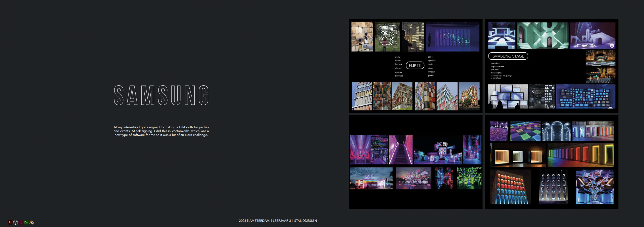
Task: Click the Vectorworks V circle icon
Action: [16, 222]
